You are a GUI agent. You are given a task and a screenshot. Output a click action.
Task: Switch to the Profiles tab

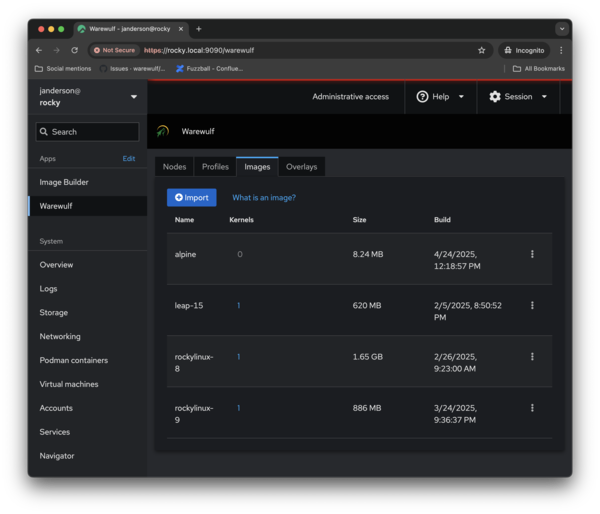pos(215,167)
